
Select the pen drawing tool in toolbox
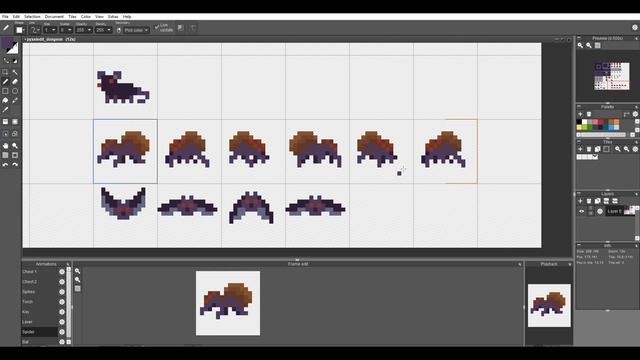click(x=5, y=82)
